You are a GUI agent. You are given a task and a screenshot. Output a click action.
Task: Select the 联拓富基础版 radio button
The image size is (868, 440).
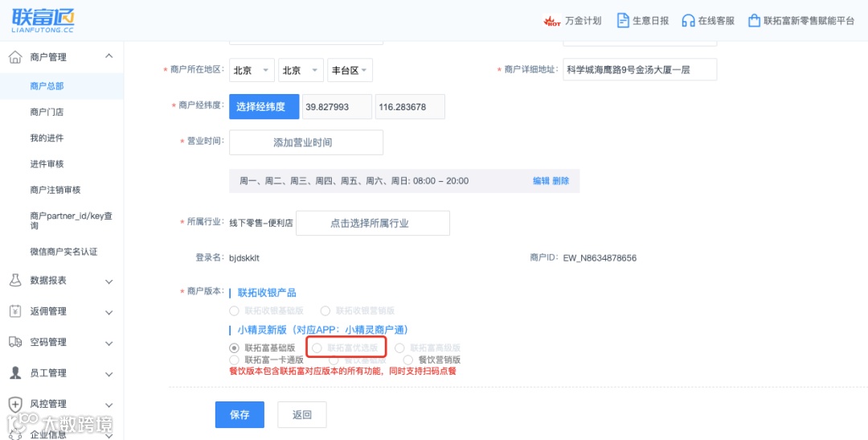235,348
